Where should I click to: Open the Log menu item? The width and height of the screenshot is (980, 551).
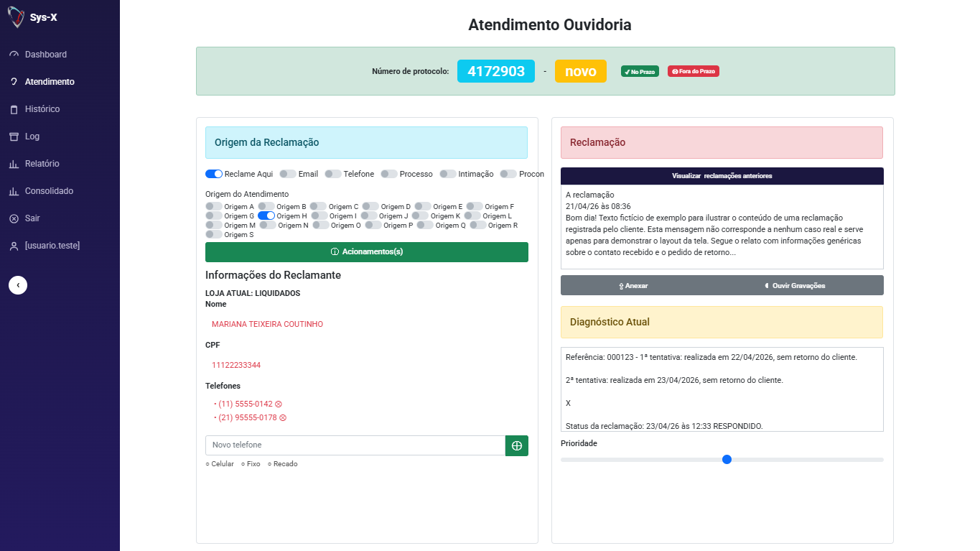pyautogui.click(x=32, y=136)
